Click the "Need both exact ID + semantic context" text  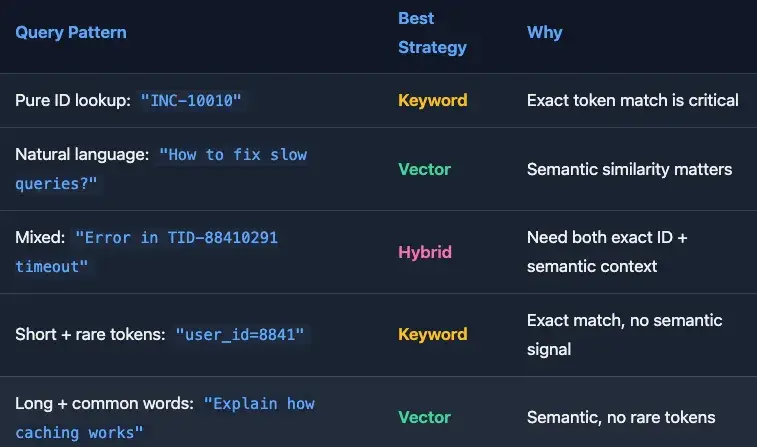tap(606, 252)
